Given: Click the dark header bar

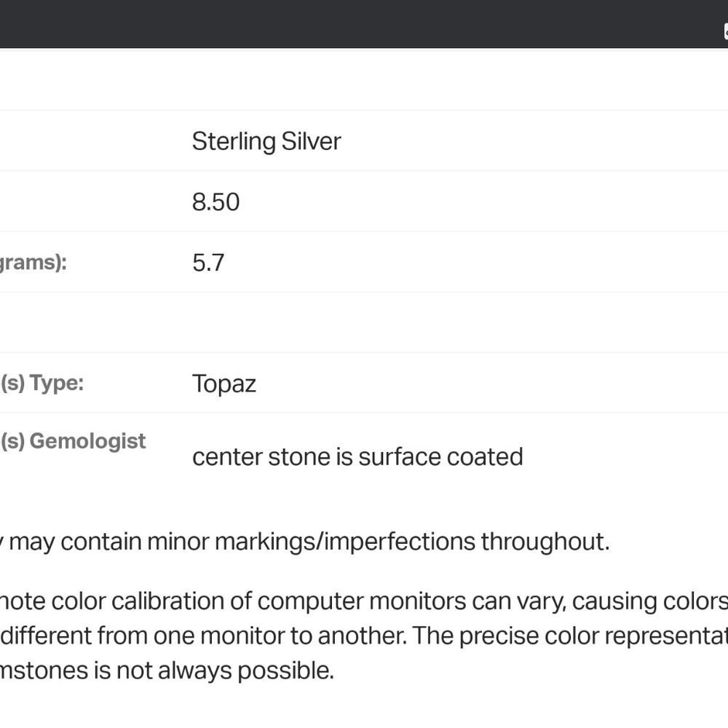Looking at the screenshot, I should (364, 23).
